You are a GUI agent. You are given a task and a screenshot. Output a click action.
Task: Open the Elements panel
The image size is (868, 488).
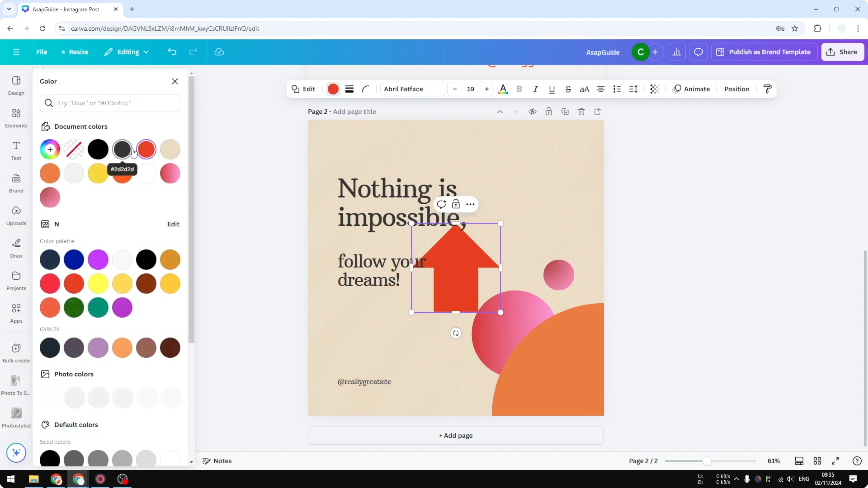(x=16, y=118)
